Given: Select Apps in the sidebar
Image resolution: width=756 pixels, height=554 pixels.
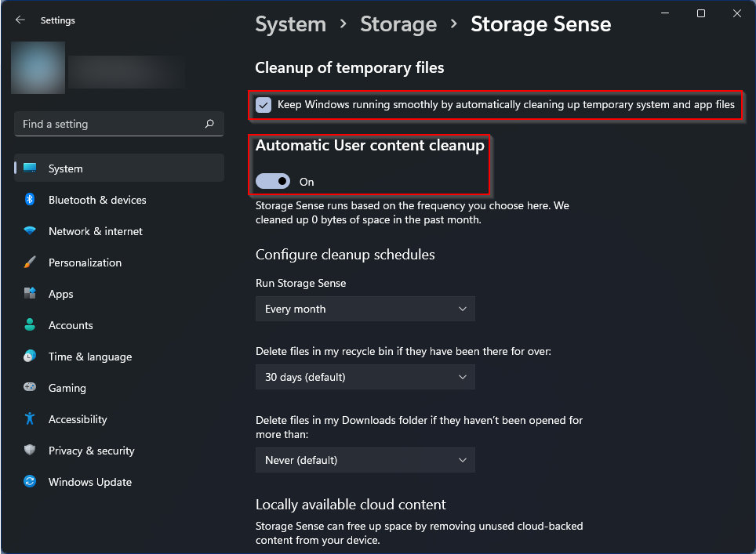Looking at the screenshot, I should click(x=60, y=294).
